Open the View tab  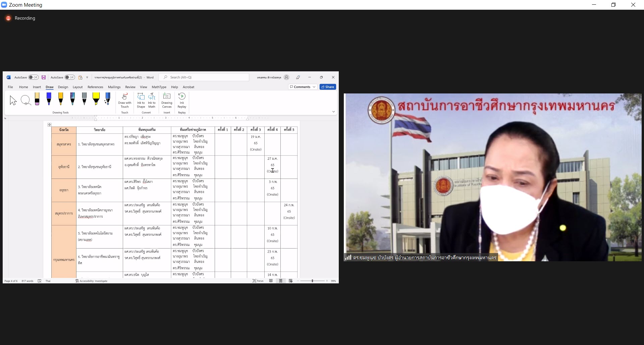144,87
